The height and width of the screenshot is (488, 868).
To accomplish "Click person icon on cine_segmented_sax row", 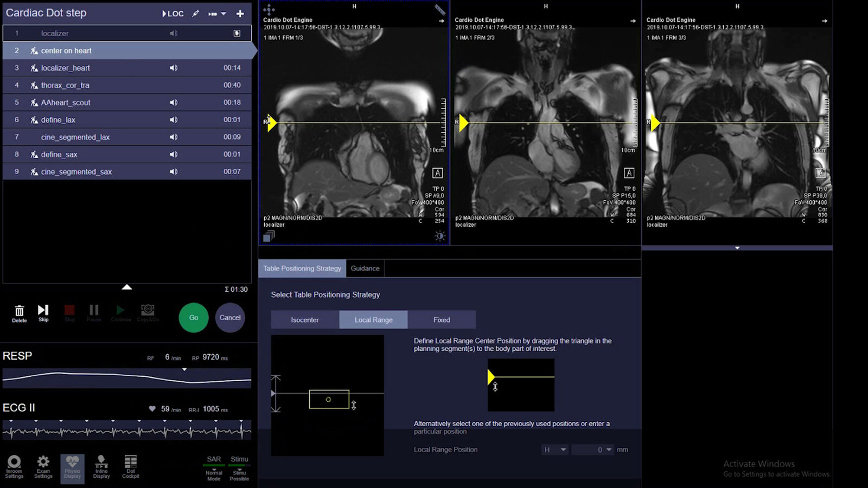I will [x=34, y=172].
